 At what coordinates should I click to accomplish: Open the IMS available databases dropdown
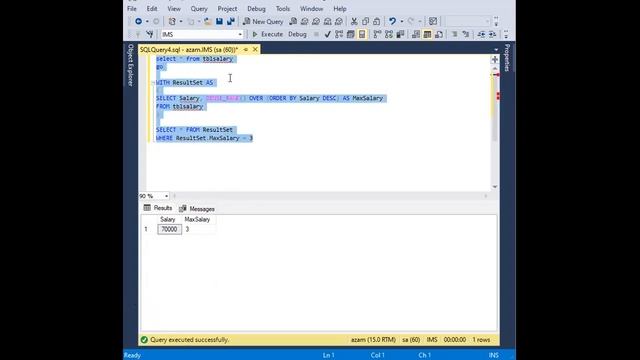[240, 35]
